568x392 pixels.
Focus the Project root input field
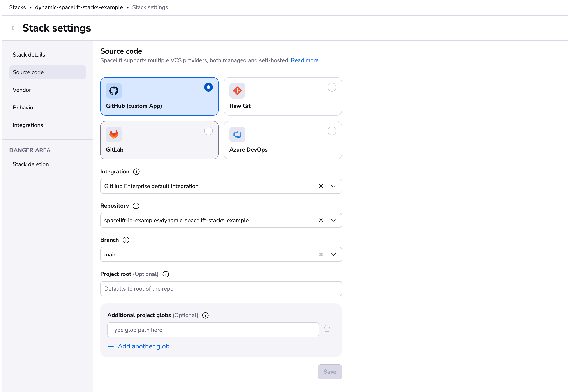(221, 289)
